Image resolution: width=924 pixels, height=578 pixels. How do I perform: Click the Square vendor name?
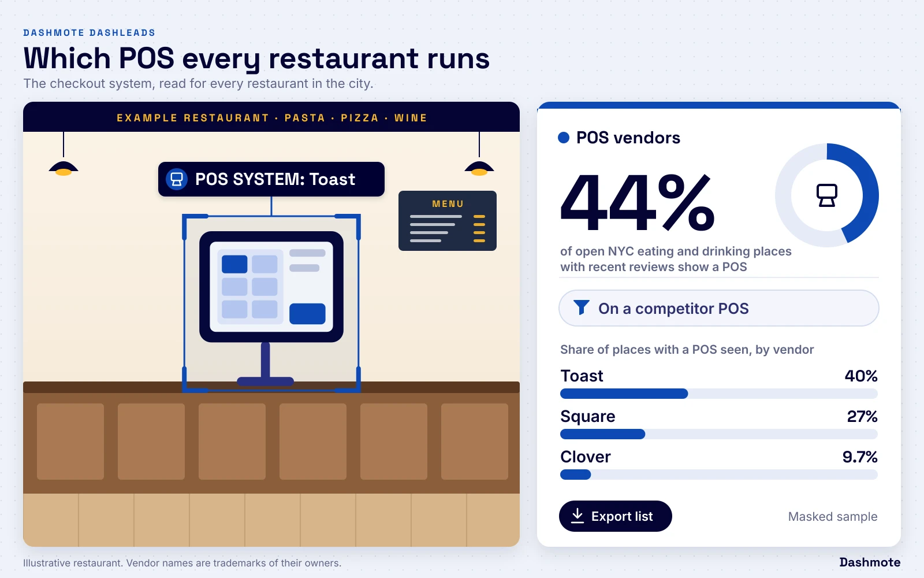tap(588, 416)
